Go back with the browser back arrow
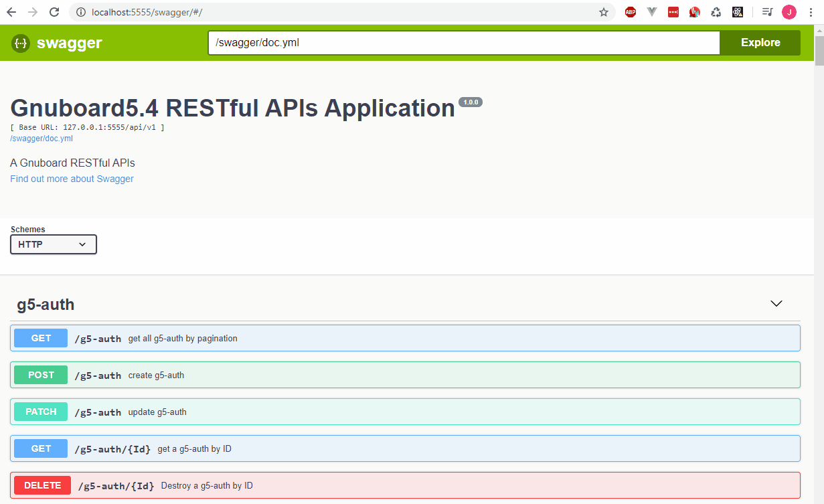 click(x=11, y=12)
